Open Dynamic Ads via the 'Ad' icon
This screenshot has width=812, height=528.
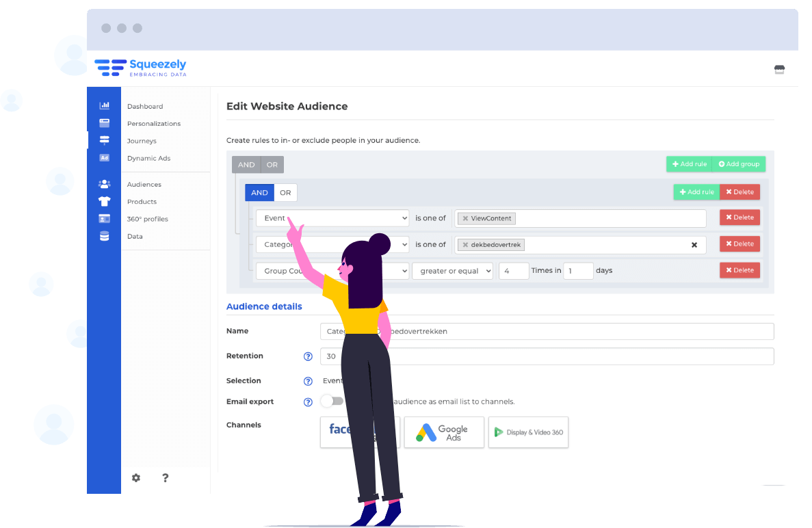click(104, 158)
